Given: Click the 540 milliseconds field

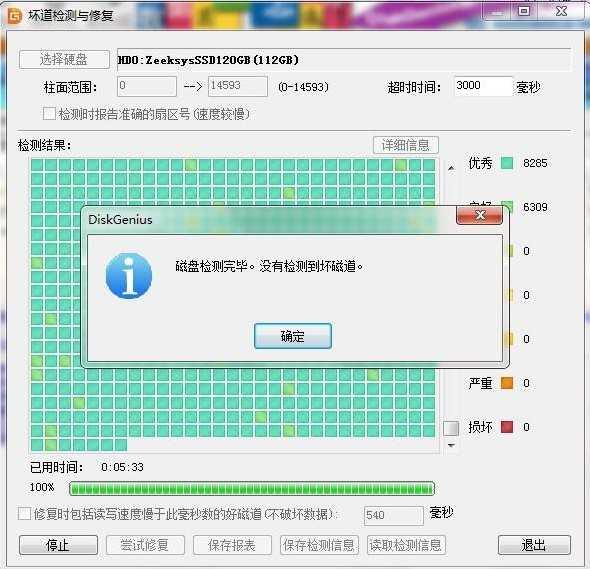Looking at the screenshot, I should pos(394,515).
